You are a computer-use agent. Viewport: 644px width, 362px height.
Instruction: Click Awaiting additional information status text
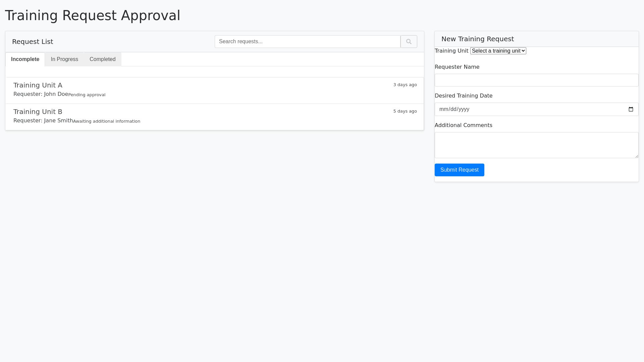(x=107, y=121)
